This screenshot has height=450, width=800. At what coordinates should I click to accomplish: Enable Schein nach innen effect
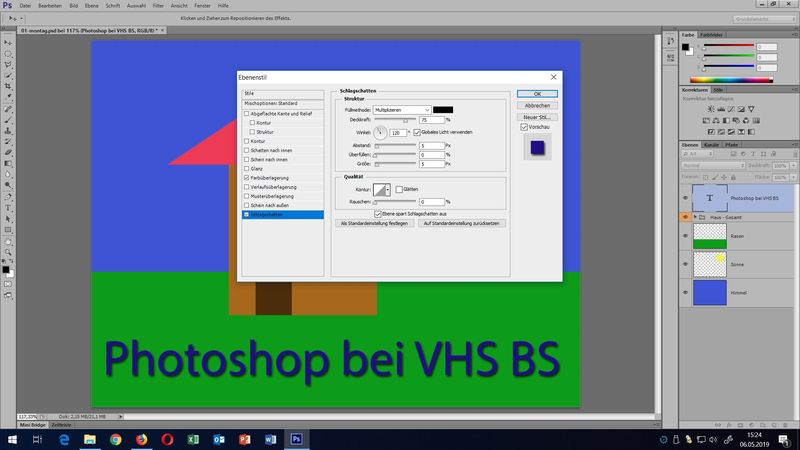[246, 160]
